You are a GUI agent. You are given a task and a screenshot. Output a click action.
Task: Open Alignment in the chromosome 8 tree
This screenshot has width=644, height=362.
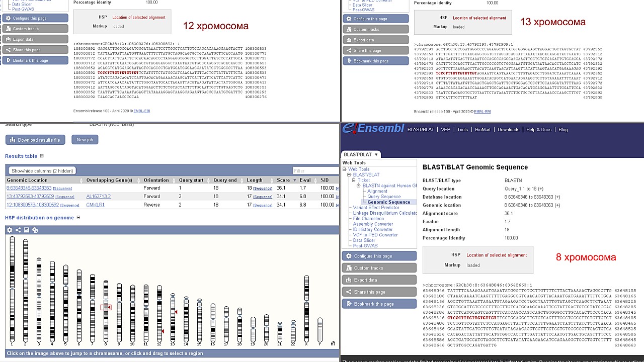pyautogui.click(x=377, y=191)
